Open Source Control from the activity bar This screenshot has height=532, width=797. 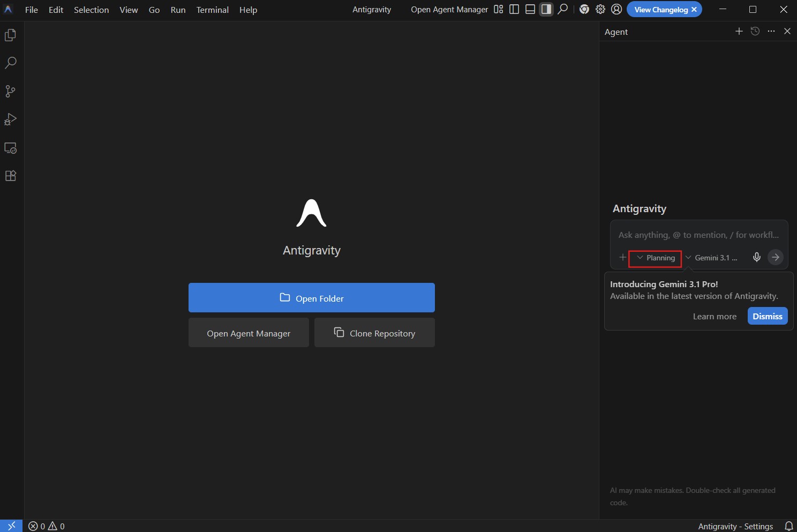click(x=10, y=91)
